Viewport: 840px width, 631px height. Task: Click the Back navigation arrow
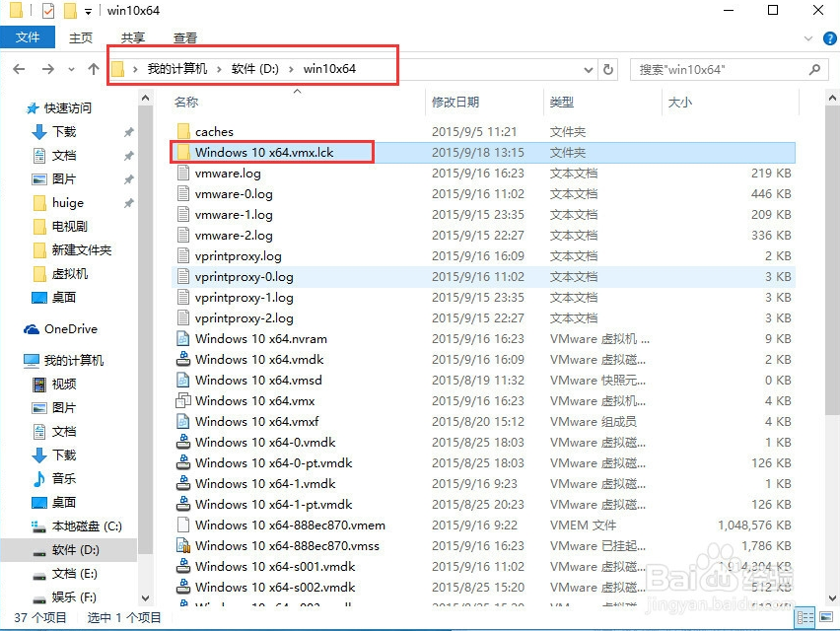[19, 69]
